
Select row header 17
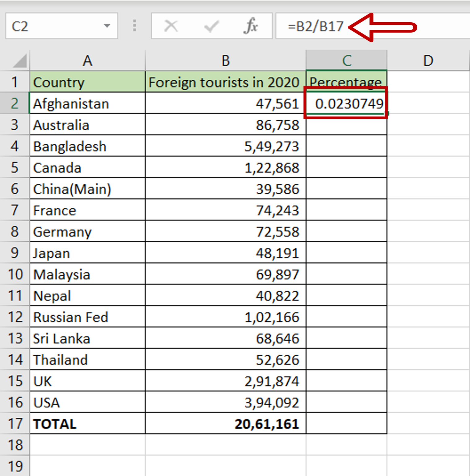pos(15,424)
